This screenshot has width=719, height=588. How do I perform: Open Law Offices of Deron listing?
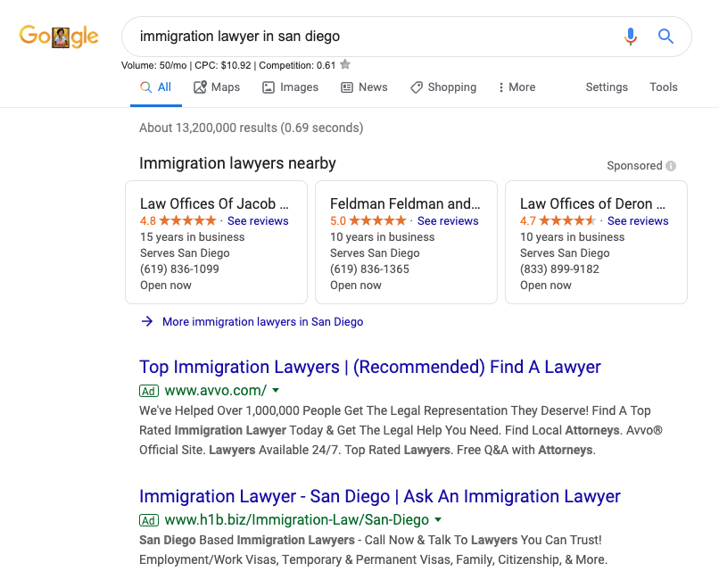tap(592, 203)
